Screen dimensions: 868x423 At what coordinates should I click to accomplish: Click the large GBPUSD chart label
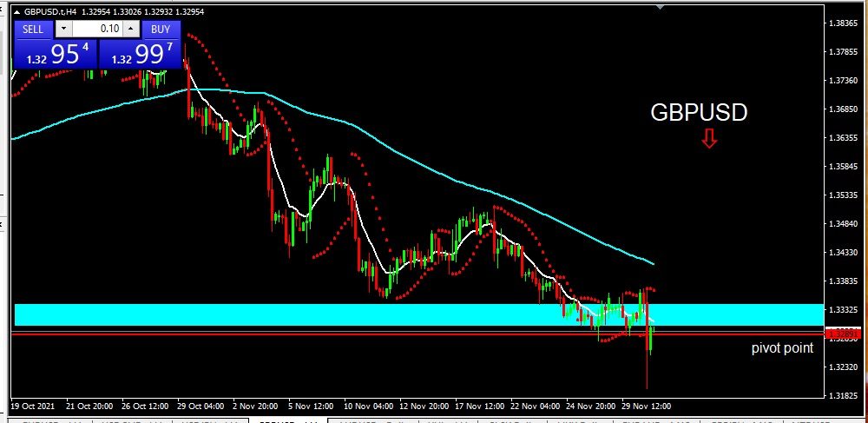(699, 112)
